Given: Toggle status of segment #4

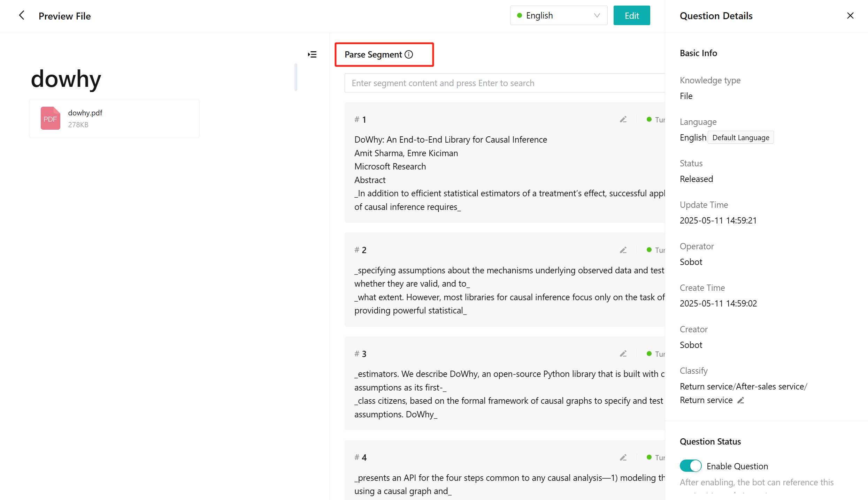Looking at the screenshot, I should coord(656,457).
